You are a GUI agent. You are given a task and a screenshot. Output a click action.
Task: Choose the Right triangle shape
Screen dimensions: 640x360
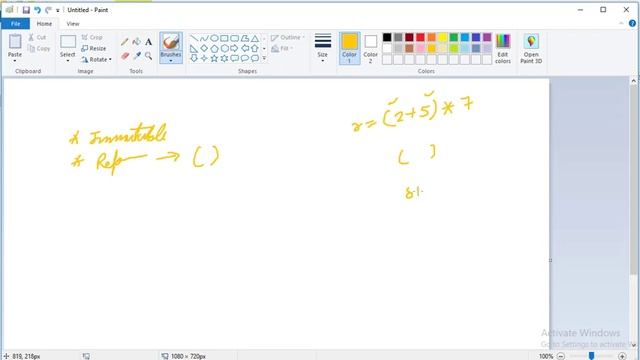[x=194, y=49]
